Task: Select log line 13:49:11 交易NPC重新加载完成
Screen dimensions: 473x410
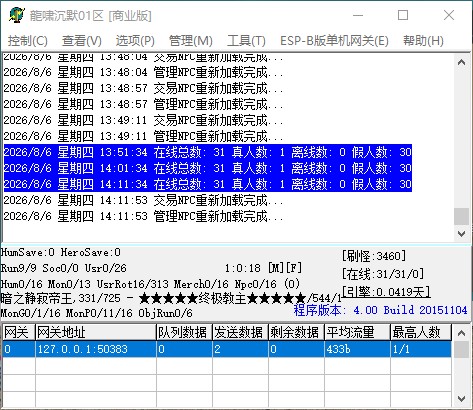Action: tap(143, 120)
